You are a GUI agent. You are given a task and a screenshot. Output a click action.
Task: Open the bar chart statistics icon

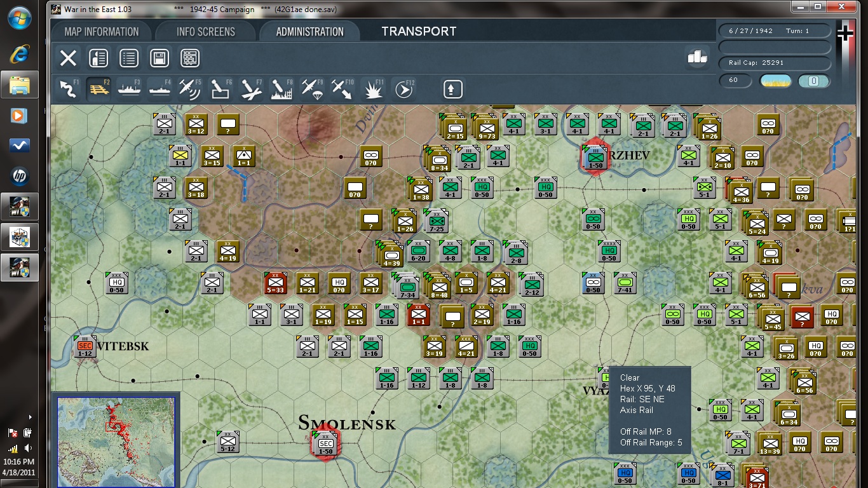(698, 57)
